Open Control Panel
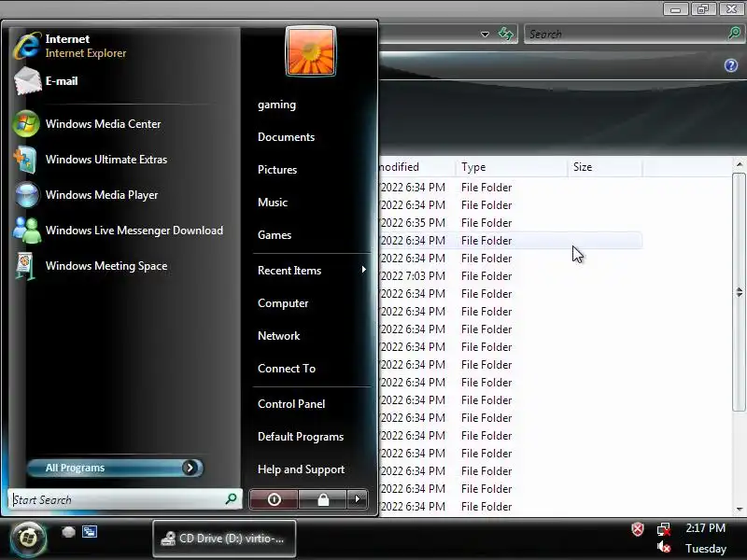The width and height of the screenshot is (747, 560). 291,404
